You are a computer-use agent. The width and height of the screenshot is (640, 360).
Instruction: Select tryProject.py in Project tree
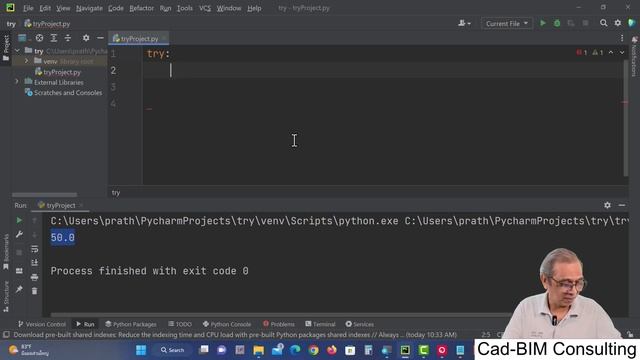[62, 72]
